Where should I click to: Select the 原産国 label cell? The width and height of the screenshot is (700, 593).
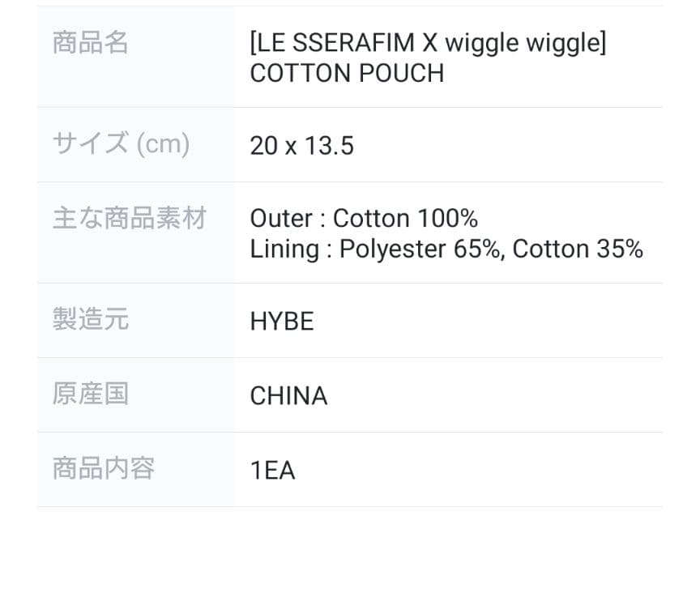(91, 395)
